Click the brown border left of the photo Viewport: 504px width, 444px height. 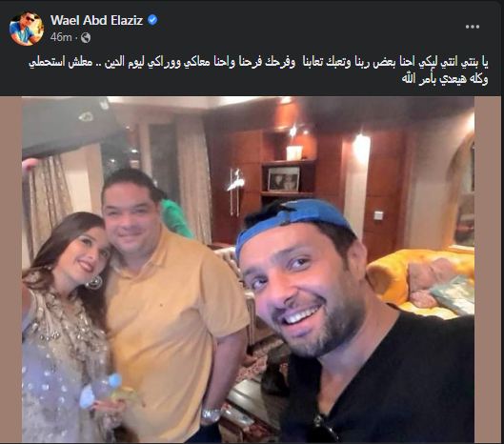10,270
